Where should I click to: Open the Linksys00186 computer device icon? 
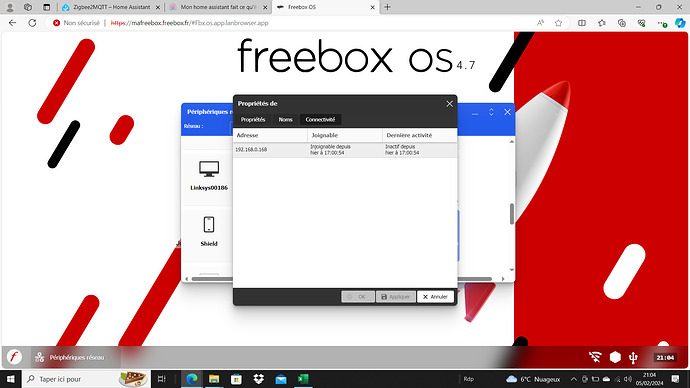[209, 175]
